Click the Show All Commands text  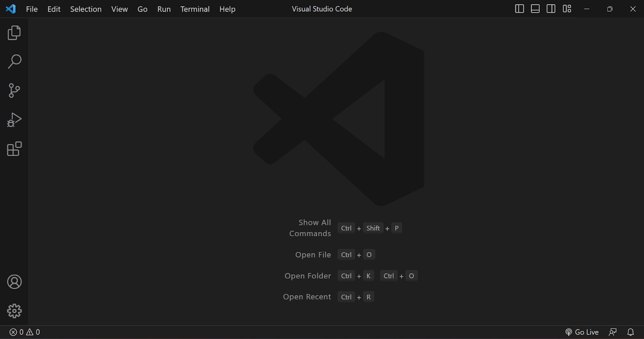tap(310, 228)
